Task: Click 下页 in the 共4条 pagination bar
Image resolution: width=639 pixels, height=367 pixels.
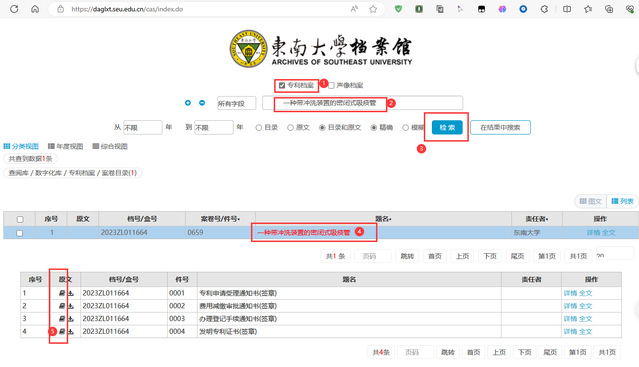Action: click(x=524, y=352)
